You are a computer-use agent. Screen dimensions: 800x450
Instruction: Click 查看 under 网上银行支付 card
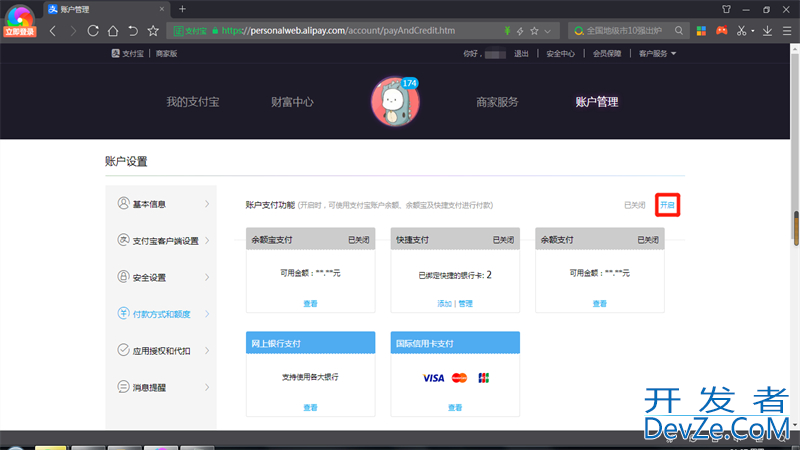click(x=310, y=408)
